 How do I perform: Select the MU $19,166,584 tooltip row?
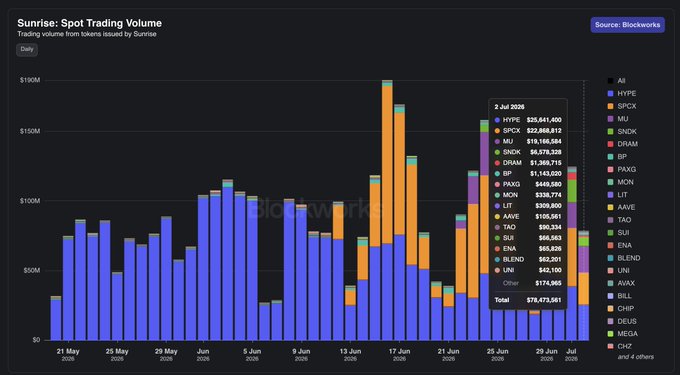pyautogui.click(x=528, y=141)
